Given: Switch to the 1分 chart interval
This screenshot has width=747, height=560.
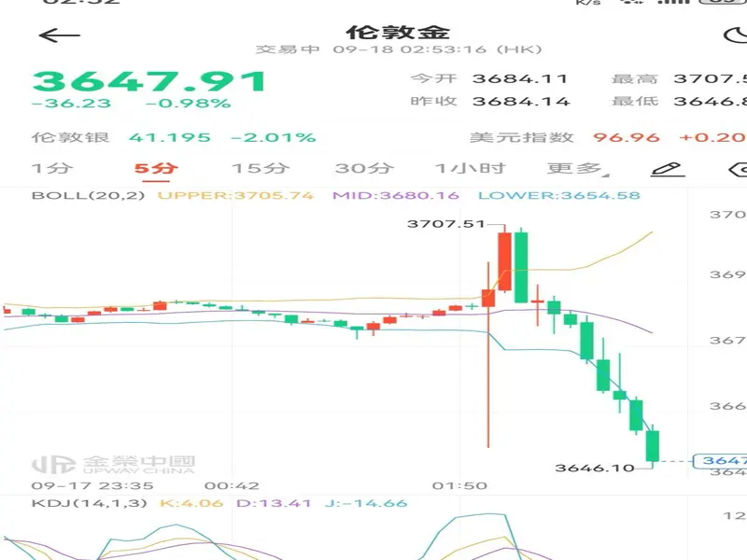Looking at the screenshot, I should click(51, 169).
